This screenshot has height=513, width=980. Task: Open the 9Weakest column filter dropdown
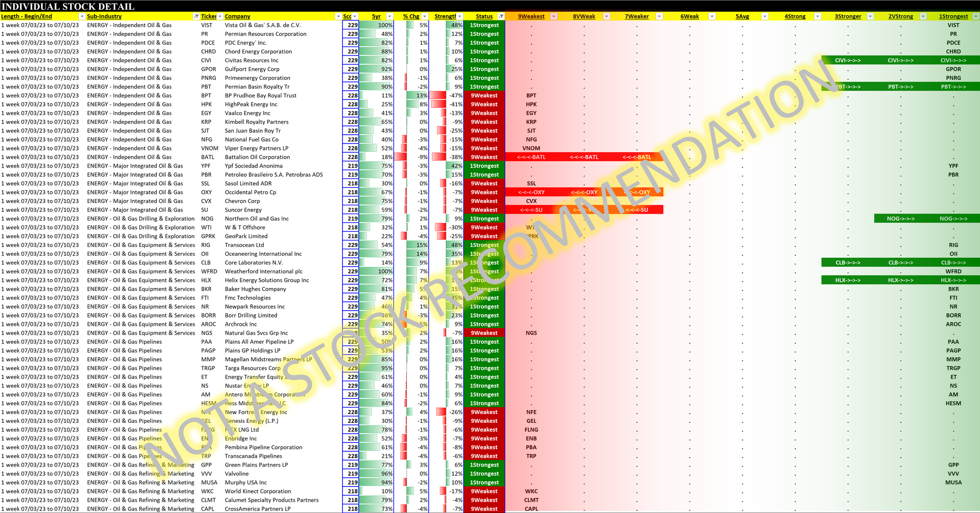(554, 17)
